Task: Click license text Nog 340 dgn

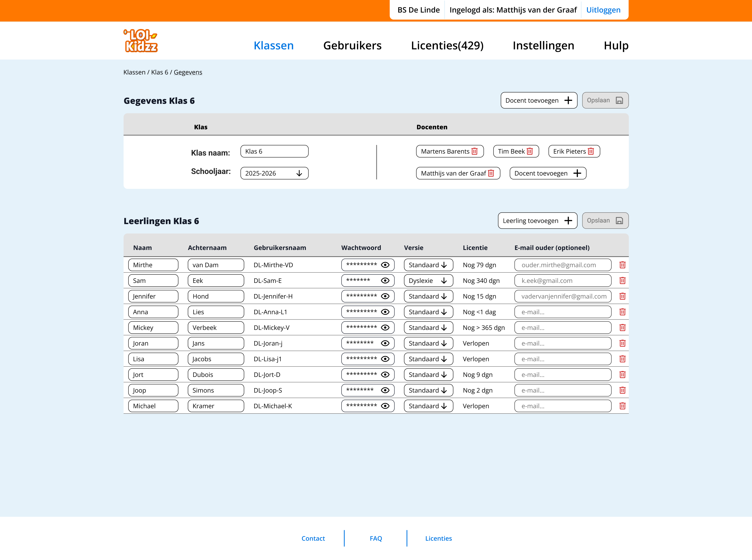Action: (x=481, y=281)
